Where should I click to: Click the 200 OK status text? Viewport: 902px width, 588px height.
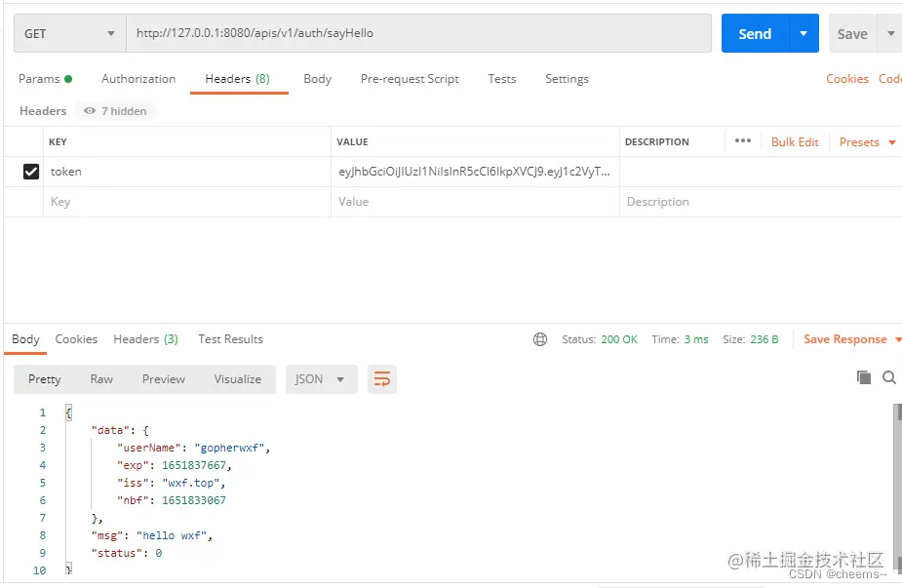619,339
